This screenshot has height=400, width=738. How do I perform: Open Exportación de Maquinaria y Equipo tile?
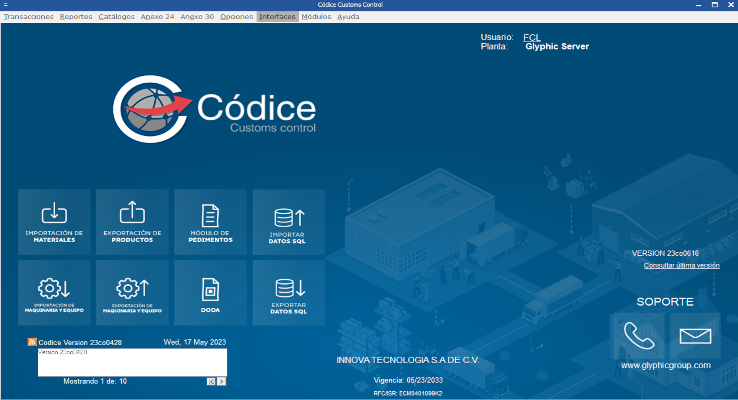click(132, 293)
